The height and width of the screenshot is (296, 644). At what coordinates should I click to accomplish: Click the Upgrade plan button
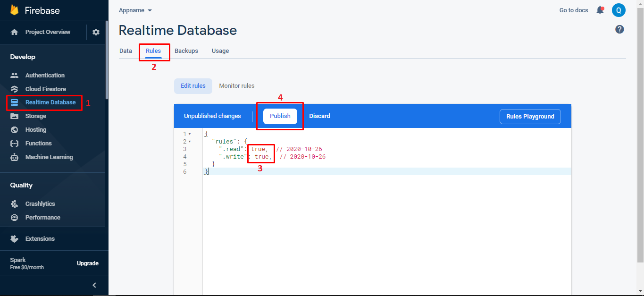pos(88,263)
